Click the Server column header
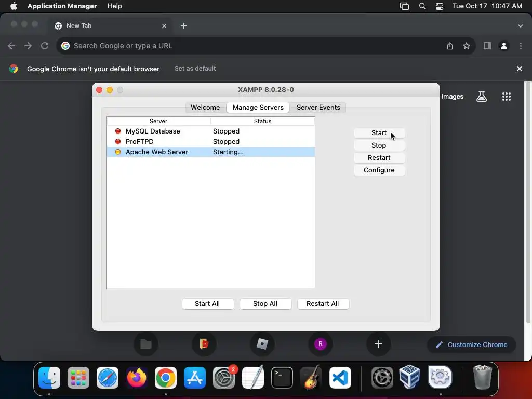The image size is (532, 399). (x=158, y=121)
